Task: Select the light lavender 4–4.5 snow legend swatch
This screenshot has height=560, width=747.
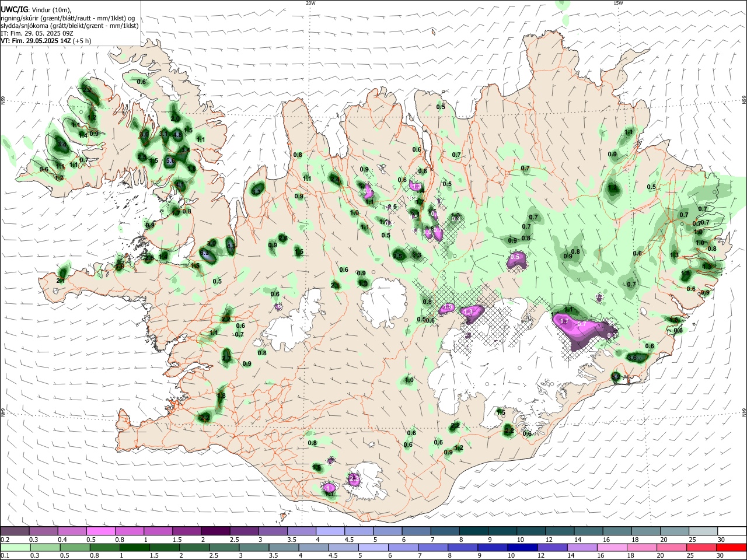Action: [x=331, y=531]
